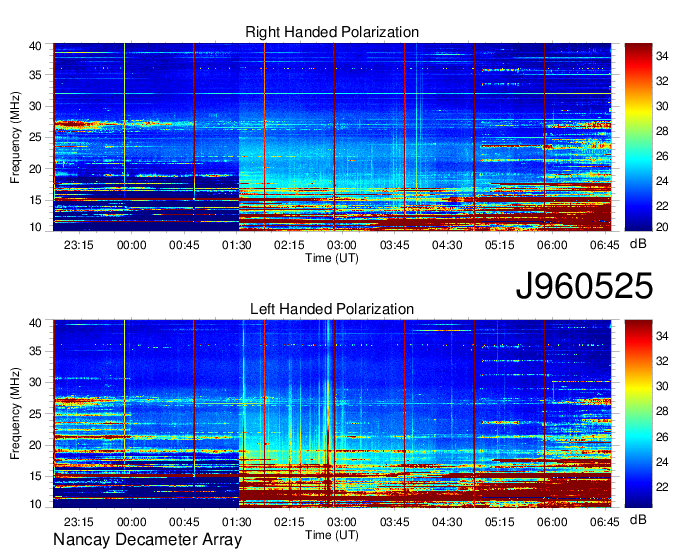Click the "02:15" time tick of the Right Handed plot
Image resolution: width=680 pixels, height=552 pixels.
click(289, 245)
